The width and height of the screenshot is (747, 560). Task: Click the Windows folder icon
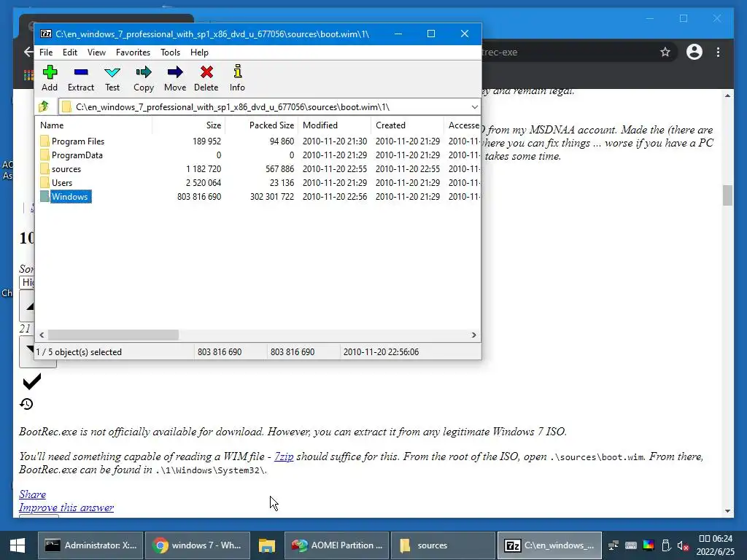[x=44, y=196]
